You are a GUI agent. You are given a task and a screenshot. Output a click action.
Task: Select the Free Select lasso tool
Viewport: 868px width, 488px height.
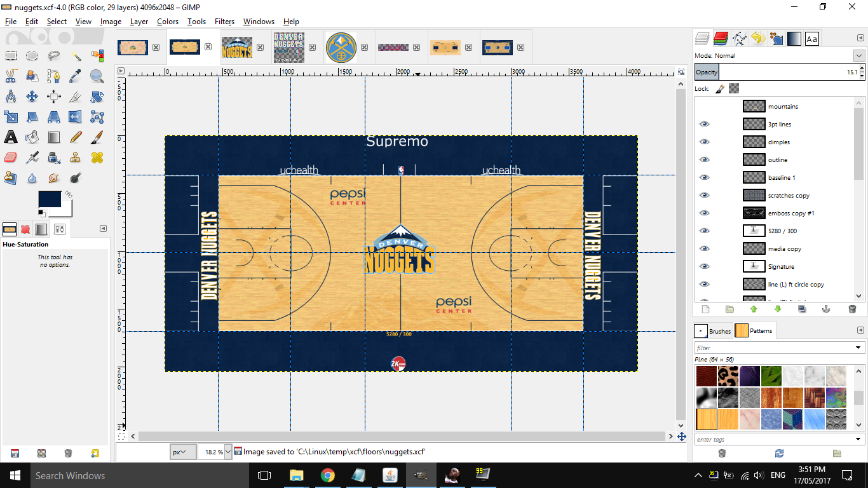pyautogui.click(x=54, y=56)
